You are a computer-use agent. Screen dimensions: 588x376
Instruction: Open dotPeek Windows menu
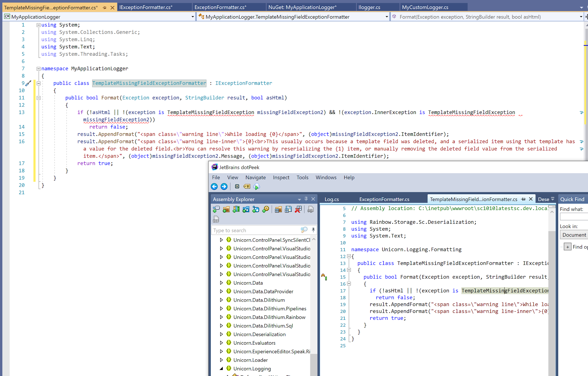pos(326,178)
